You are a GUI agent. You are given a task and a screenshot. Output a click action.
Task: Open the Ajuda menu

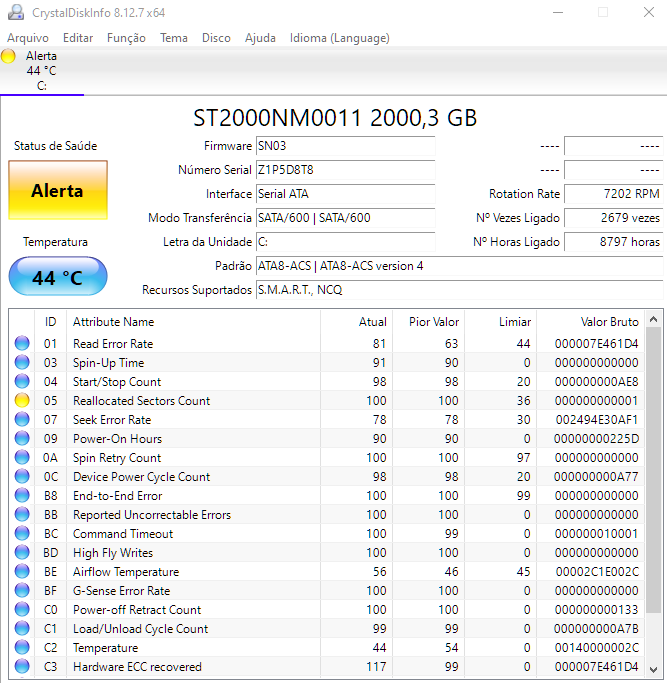[x=260, y=38]
